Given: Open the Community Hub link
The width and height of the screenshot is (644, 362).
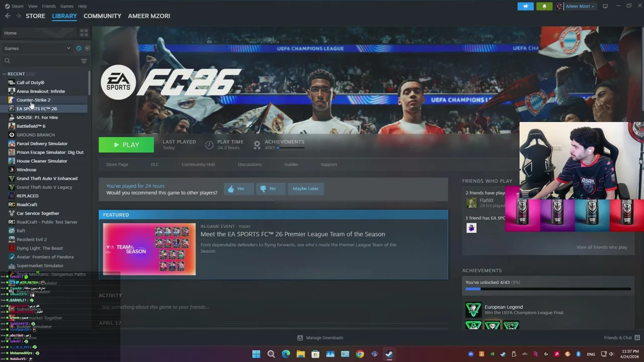Looking at the screenshot, I should click(198, 164).
